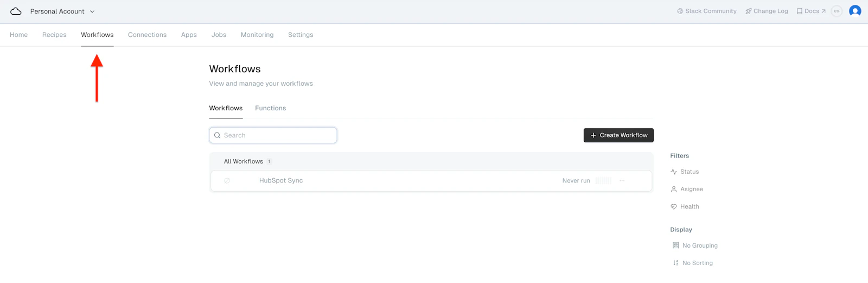Viewport: 868px width, 283px height.
Task: Open the user profile avatar
Action: tap(855, 11)
